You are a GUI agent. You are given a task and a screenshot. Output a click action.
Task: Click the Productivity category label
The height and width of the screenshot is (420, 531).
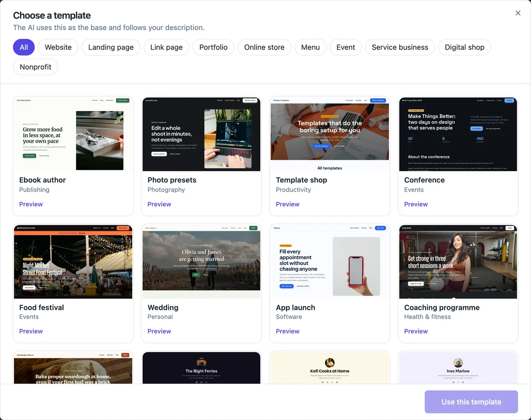coord(293,190)
